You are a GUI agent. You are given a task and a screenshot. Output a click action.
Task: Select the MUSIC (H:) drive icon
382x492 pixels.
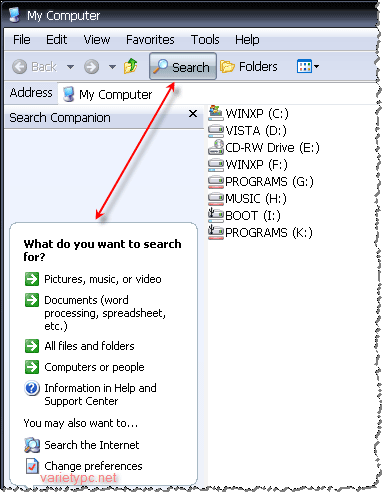pos(215,199)
